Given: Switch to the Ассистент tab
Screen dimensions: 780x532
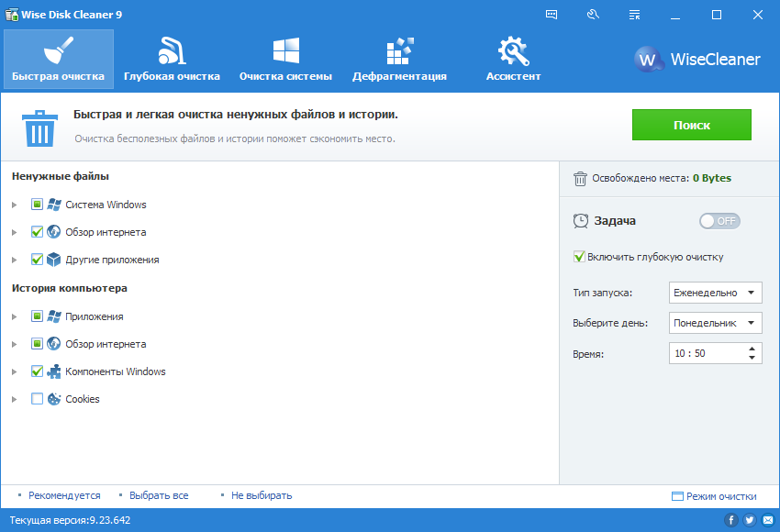Looking at the screenshot, I should [513, 60].
